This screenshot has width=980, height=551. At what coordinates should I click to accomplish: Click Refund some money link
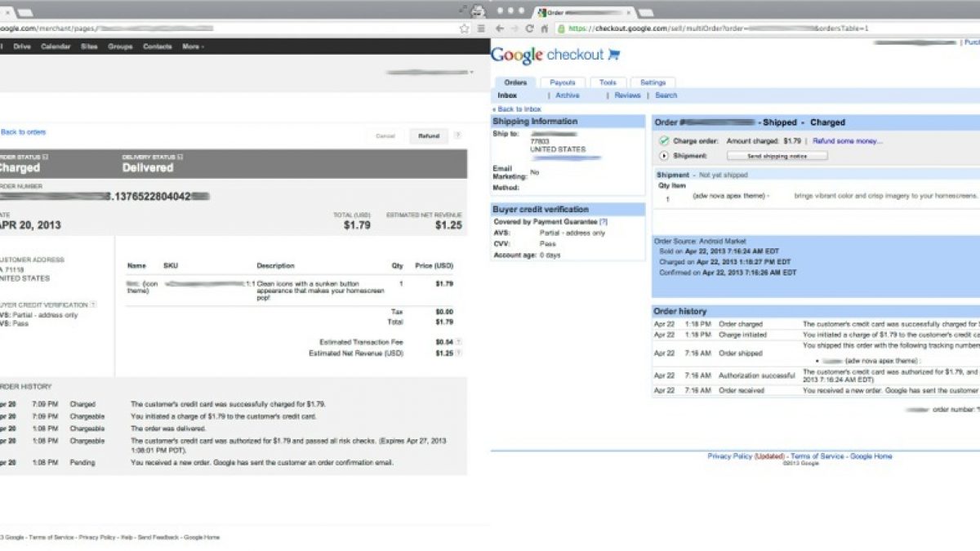pos(848,140)
